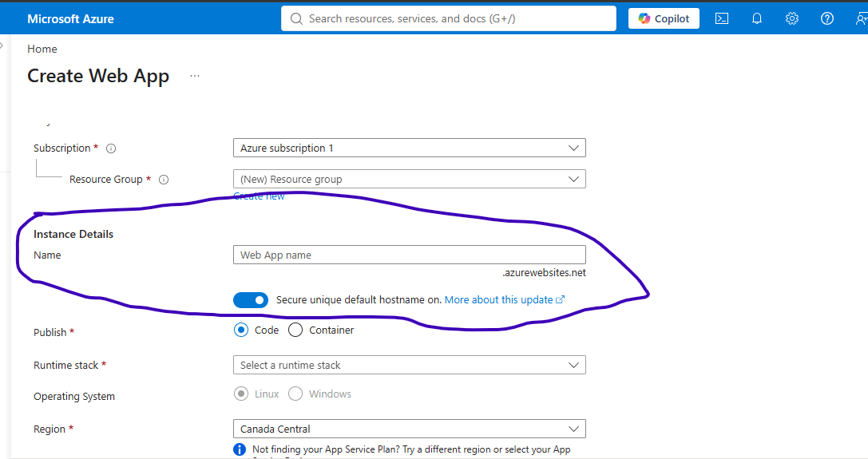Open More about this update link
The image size is (868, 459).
point(505,299)
